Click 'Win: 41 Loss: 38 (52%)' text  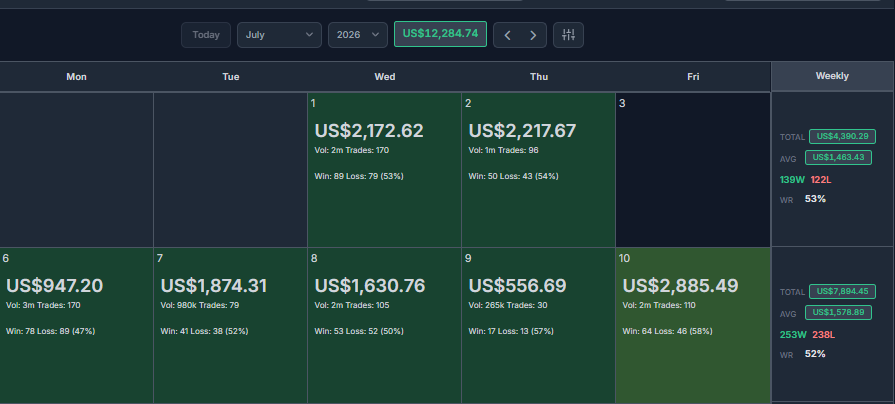tap(204, 331)
